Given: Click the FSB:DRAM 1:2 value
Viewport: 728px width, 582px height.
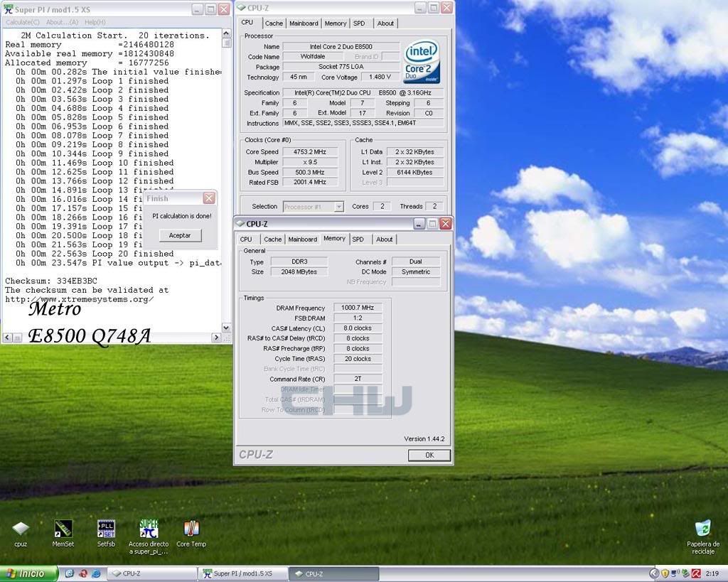Looking at the screenshot, I should [x=358, y=318].
